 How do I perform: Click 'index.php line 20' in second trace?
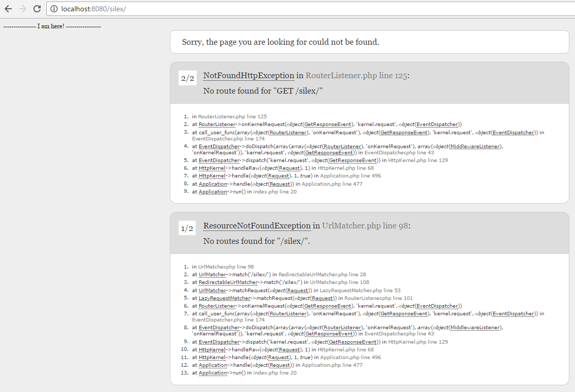click(x=275, y=373)
